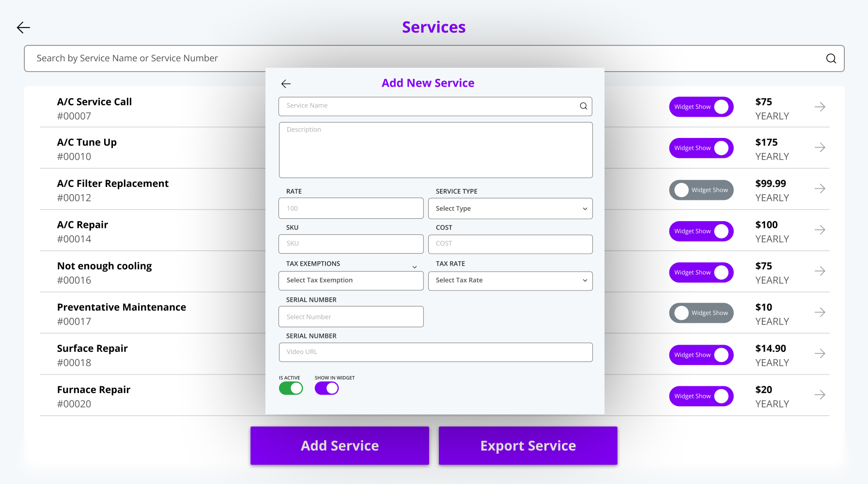The image size is (868, 484).
Task: Open the Service Type dropdown
Action: point(510,209)
